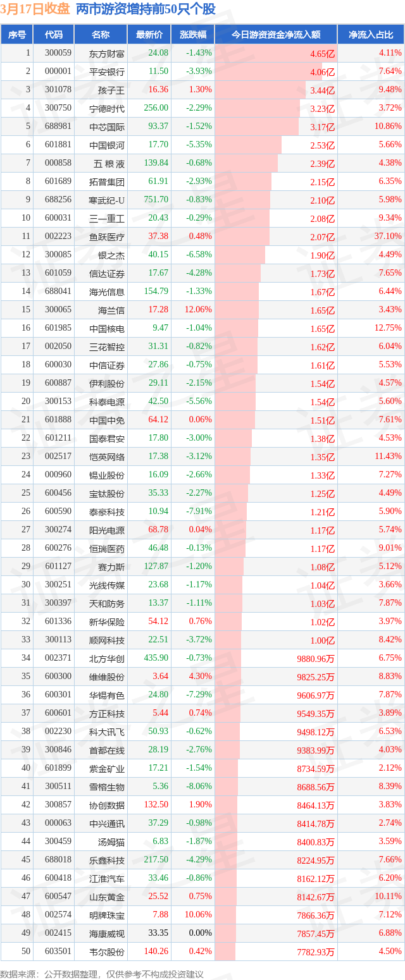Screen dimensions: 405x980
Task: Select stock name 恺英网络
Action: click(x=107, y=456)
